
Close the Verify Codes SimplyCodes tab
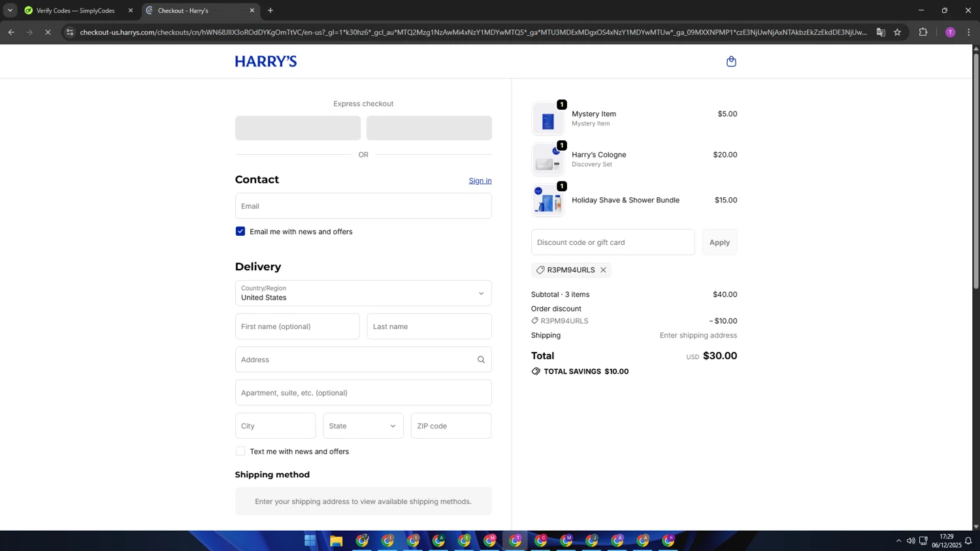coord(130,10)
